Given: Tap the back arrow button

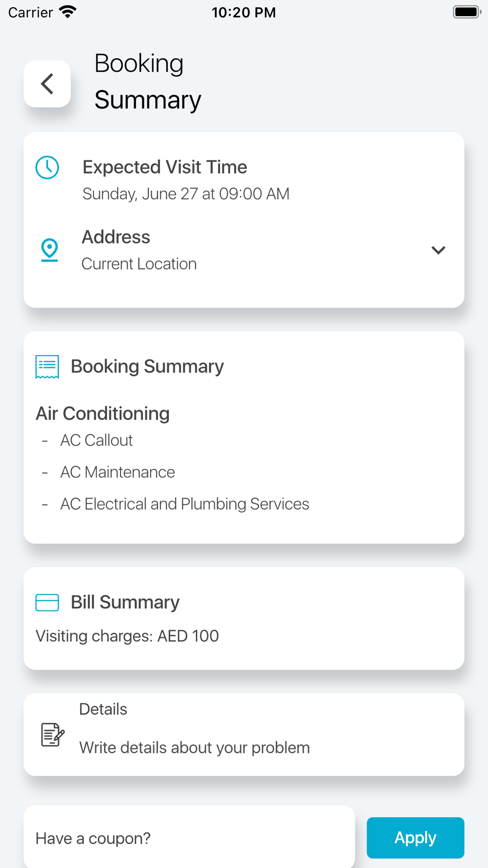Looking at the screenshot, I should tap(47, 83).
